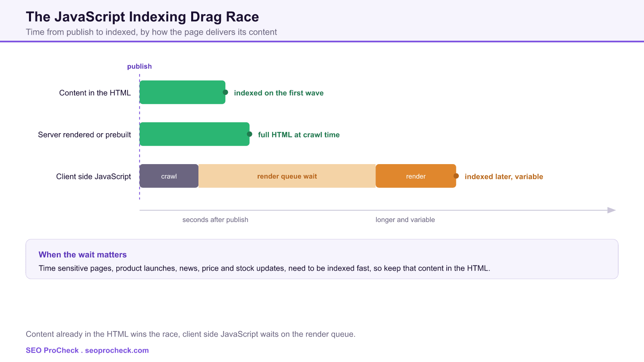The width and height of the screenshot is (644, 362).
Task: Click the sentence starting 'Time sensitive pages'
Action: point(264,268)
